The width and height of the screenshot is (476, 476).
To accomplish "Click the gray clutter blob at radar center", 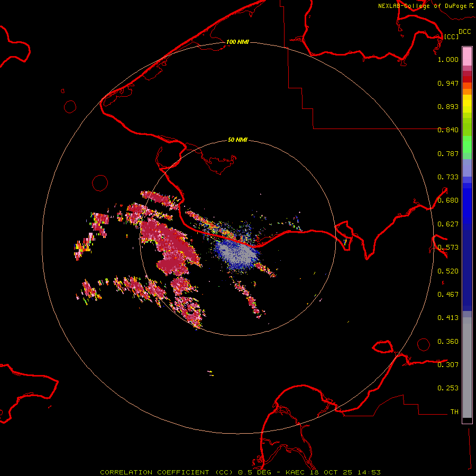I will pyautogui.click(x=237, y=254).
